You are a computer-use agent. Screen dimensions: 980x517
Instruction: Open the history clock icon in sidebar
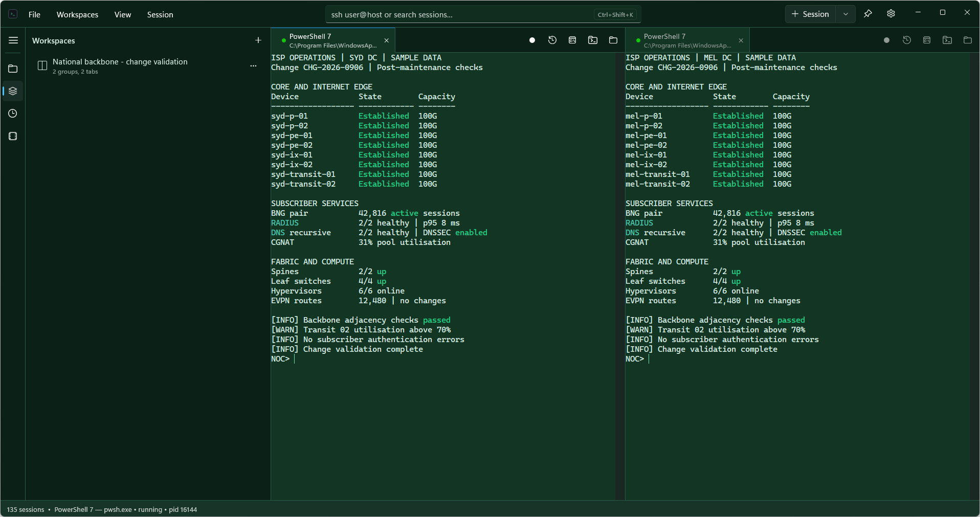13,114
